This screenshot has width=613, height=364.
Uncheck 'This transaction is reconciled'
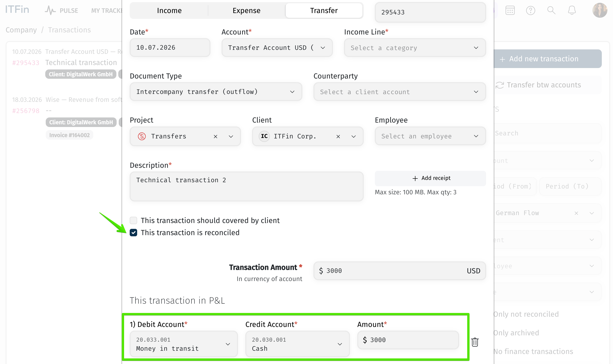coord(133,233)
